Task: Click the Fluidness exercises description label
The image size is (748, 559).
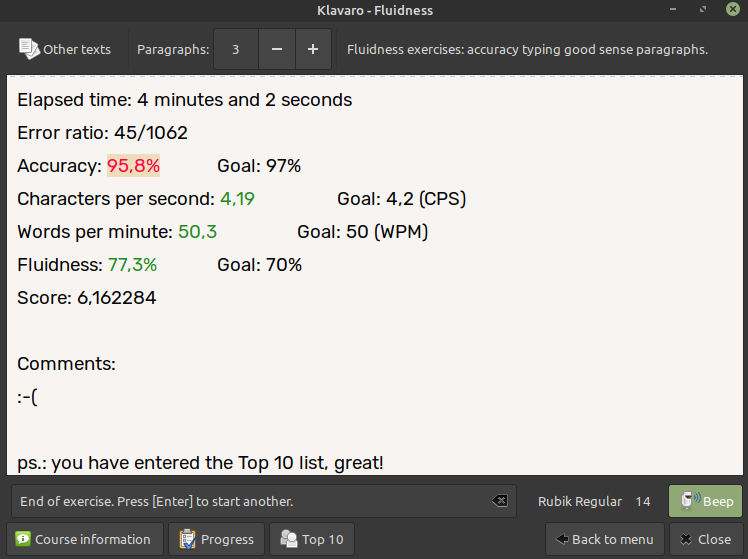Action: click(x=527, y=49)
